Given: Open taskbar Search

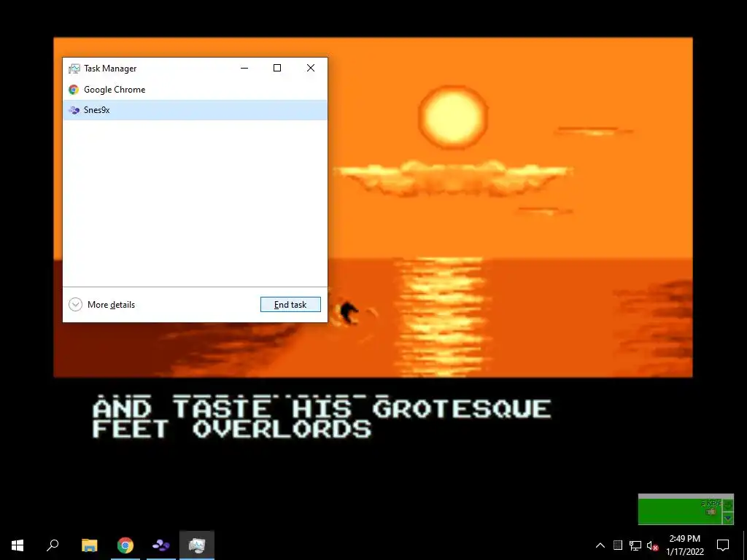Looking at the screenshot, I should tap(53, 545).
